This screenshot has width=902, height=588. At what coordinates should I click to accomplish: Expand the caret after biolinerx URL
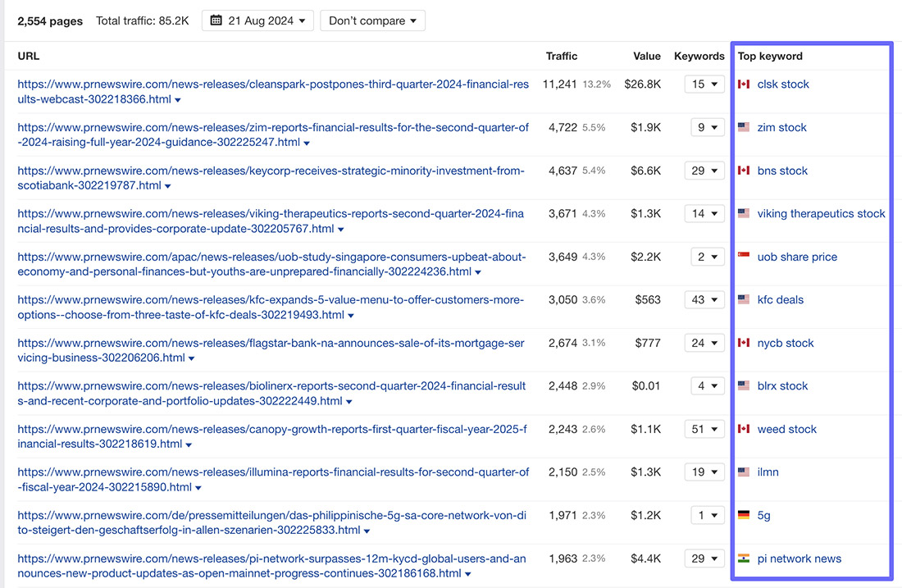pos(349,402)
